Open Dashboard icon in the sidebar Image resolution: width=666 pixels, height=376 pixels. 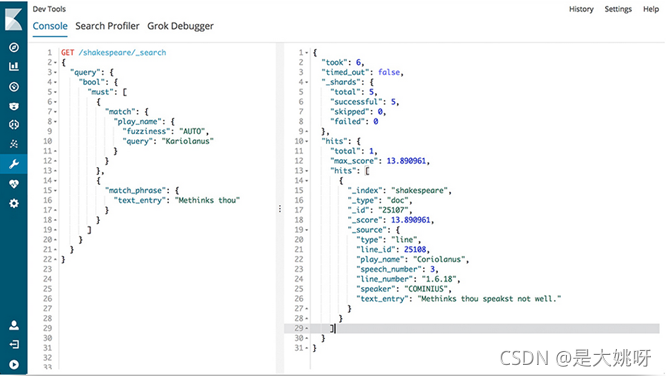coord(14,87)
